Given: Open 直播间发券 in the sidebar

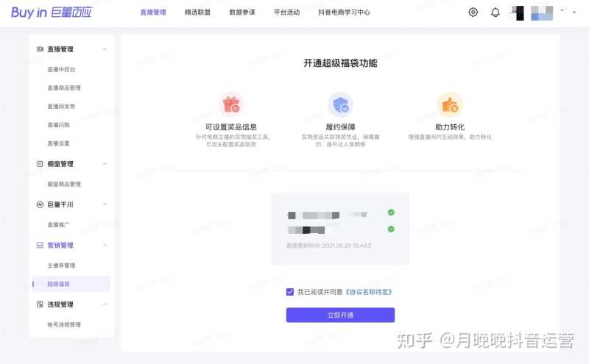Looking at the screenshot, I should pos(61,107).
